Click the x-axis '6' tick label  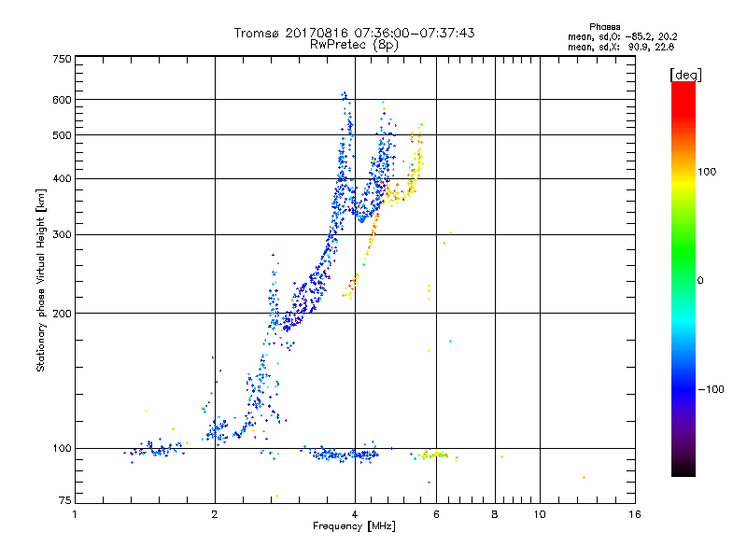click(x=436, y=514)
